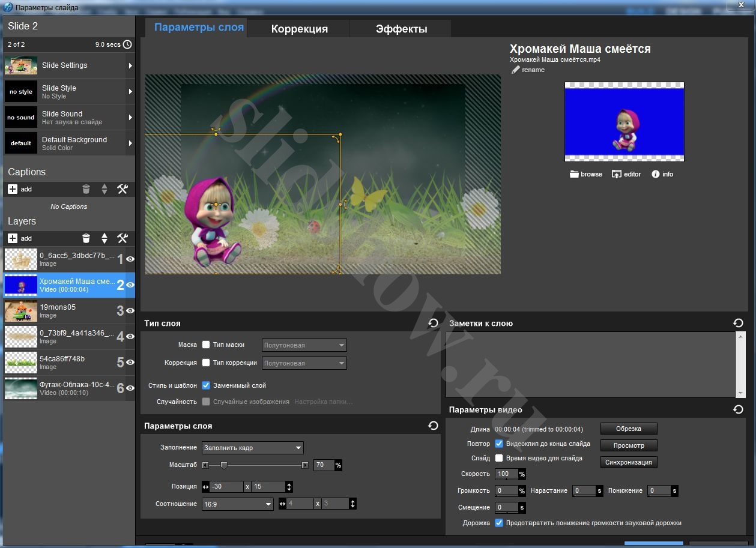Click the Громкость percent field
Image resolution: width=756 pixels, height=548 pixels.
(506, 491)
